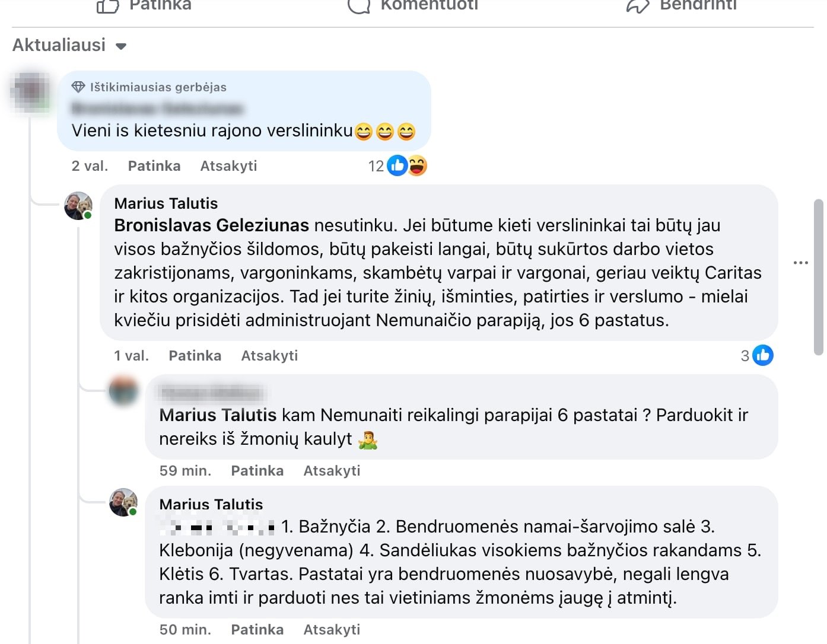This screenshot has height=644, width=827.
Task: Click the vertical scrollbar on the right edge
Action: [819, 277]
